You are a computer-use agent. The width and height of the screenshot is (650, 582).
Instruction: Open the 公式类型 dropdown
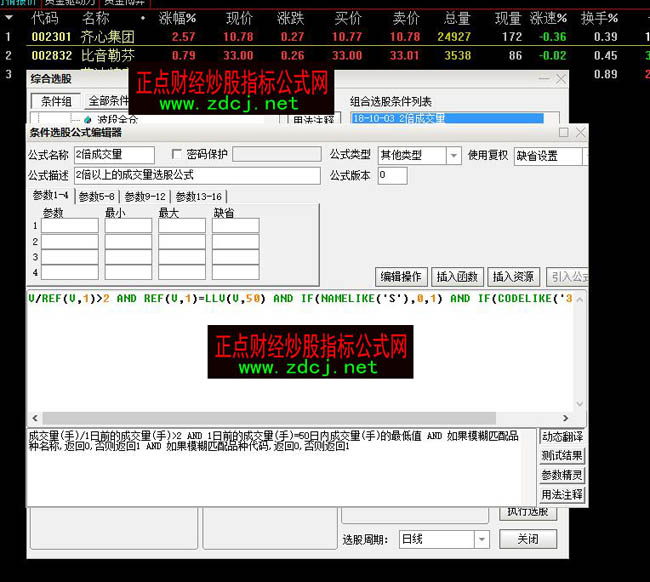[453, 156]
